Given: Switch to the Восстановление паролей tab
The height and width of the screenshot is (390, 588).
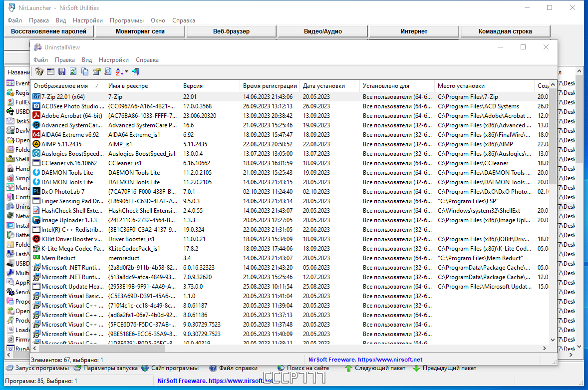Looking at the screenshot, I should tap(49, 31).
